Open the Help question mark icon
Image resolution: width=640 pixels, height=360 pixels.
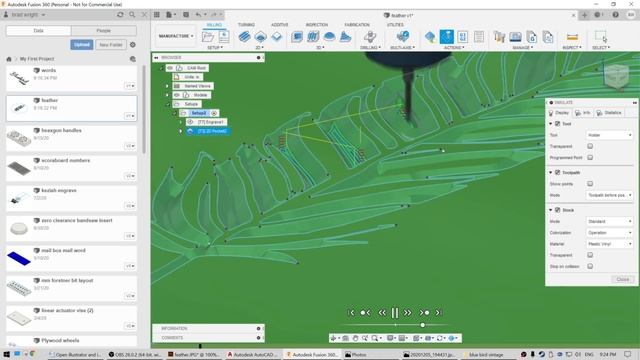tap(615, 15)
